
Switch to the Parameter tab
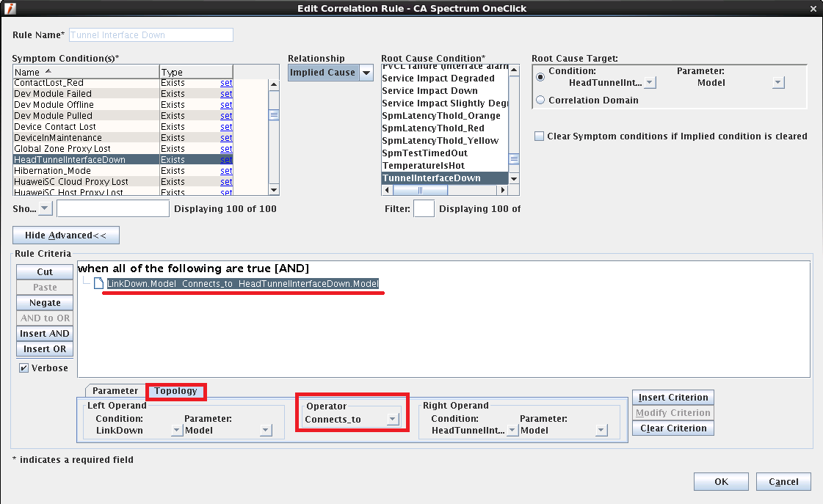point(115,391)
